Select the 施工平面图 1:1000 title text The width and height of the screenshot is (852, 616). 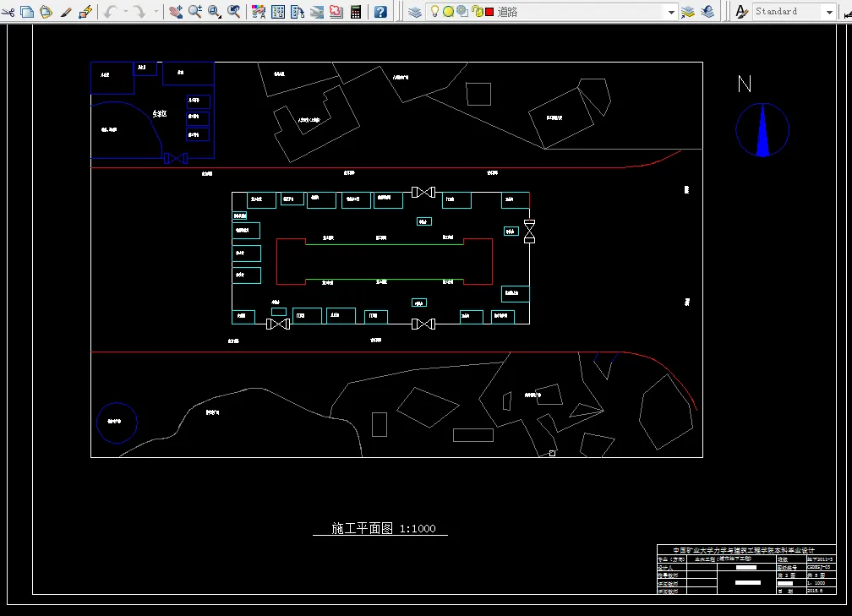click(x=384, y=528)
